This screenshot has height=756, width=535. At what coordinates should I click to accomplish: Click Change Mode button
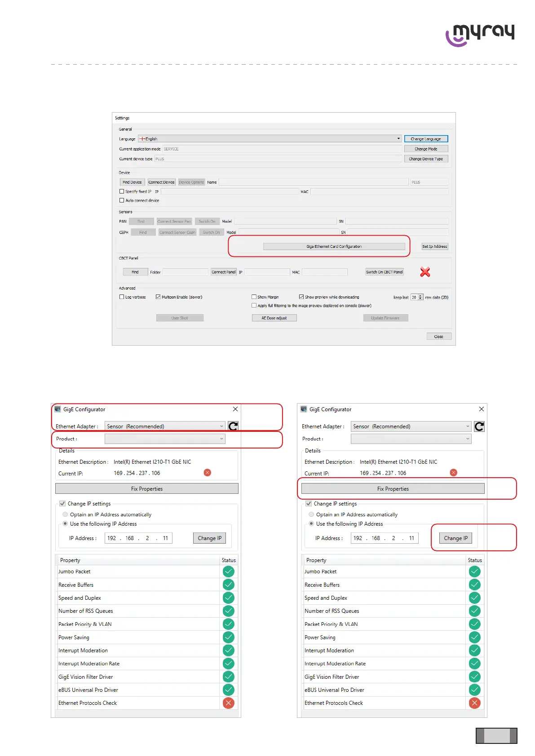click(426, 149)
